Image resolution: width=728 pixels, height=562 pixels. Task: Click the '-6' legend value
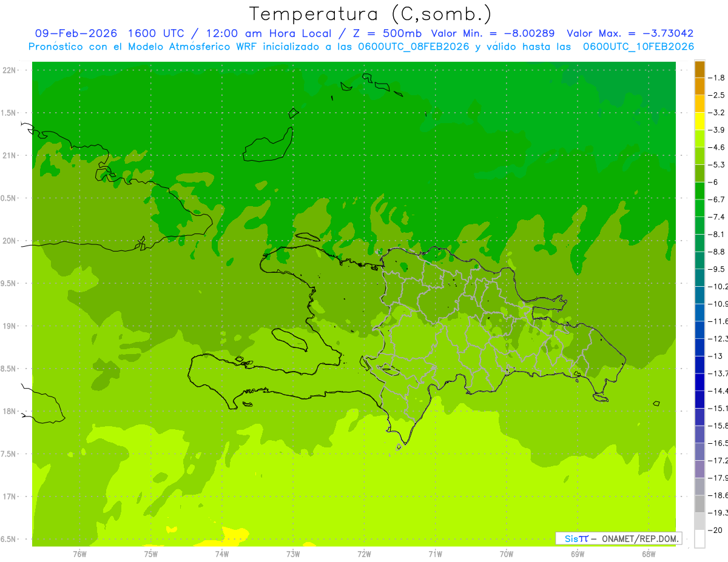pos(713,182)
